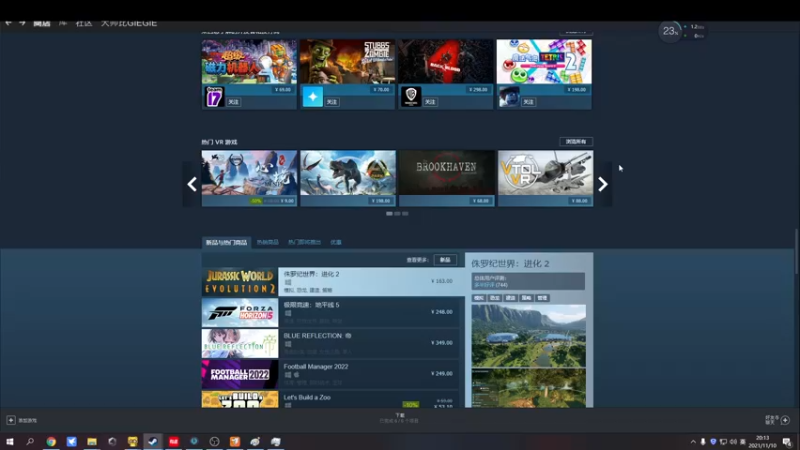The image size is (800, 450).
Task: Open the Puyo Puyo Tetris 2 capsule
Action: coord(544,62)
